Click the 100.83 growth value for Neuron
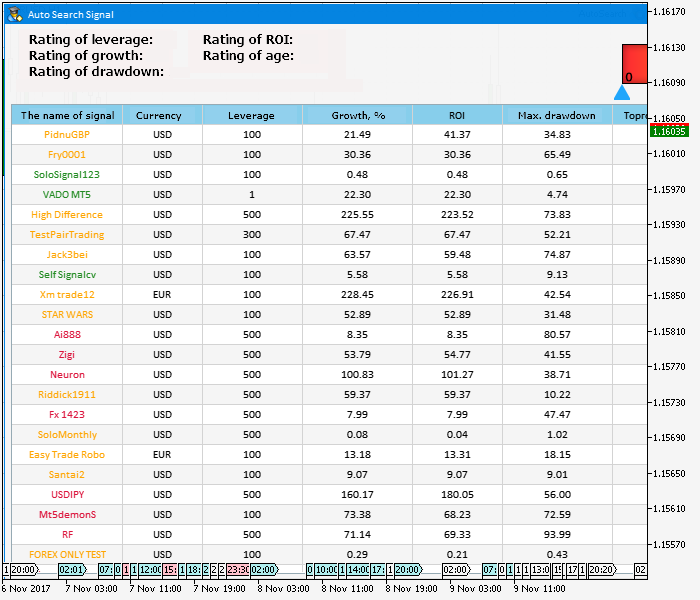700x600 pixels. pos(357,375)
